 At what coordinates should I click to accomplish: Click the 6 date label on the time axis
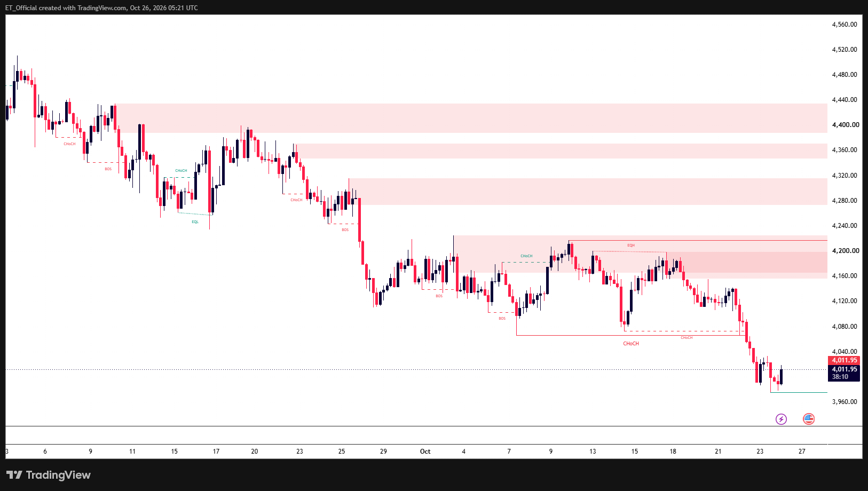click(45, 452)
